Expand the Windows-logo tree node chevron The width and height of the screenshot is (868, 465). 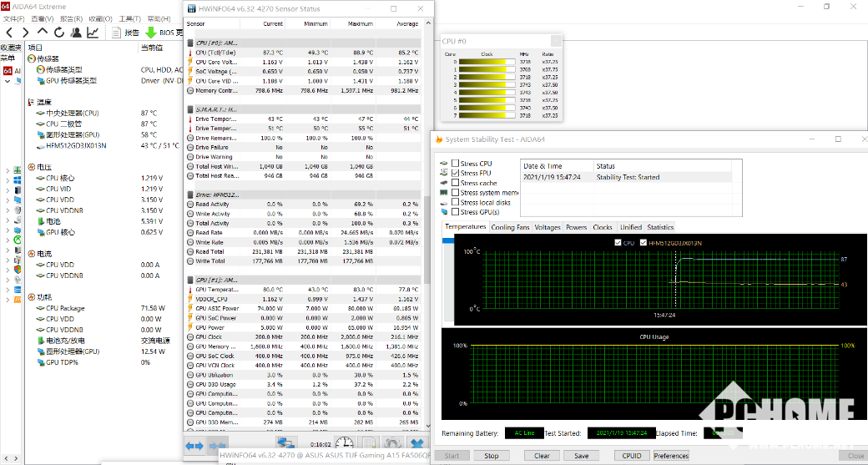8,181
